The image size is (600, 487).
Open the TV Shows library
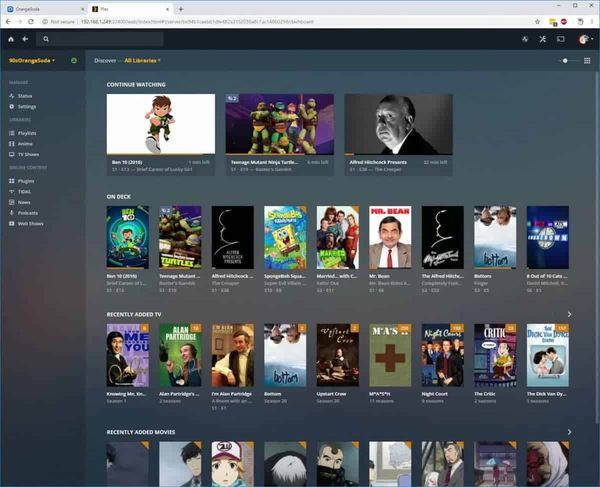(28, 155)
